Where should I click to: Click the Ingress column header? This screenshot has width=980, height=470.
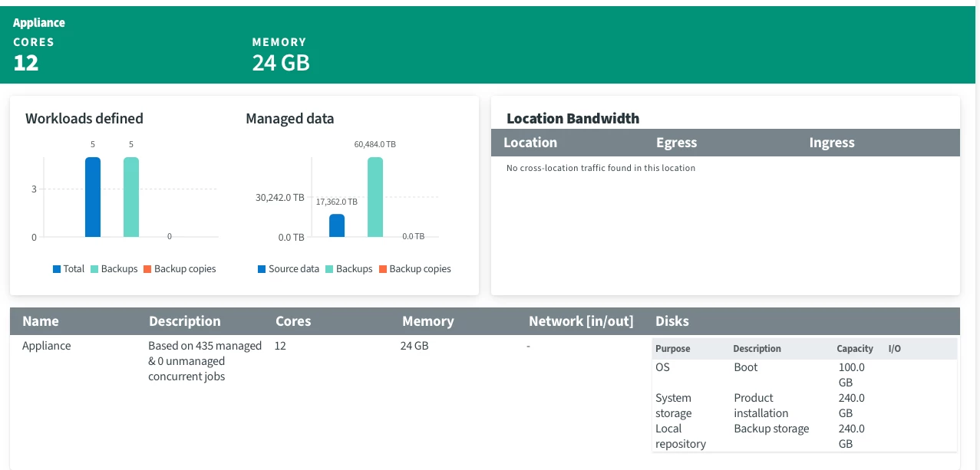832,143
